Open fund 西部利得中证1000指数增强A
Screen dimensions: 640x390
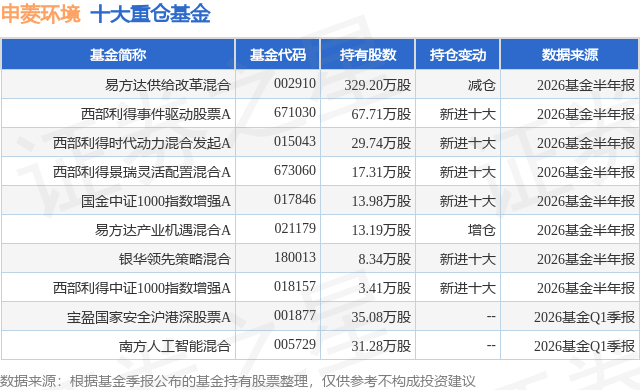coord(142,288)
